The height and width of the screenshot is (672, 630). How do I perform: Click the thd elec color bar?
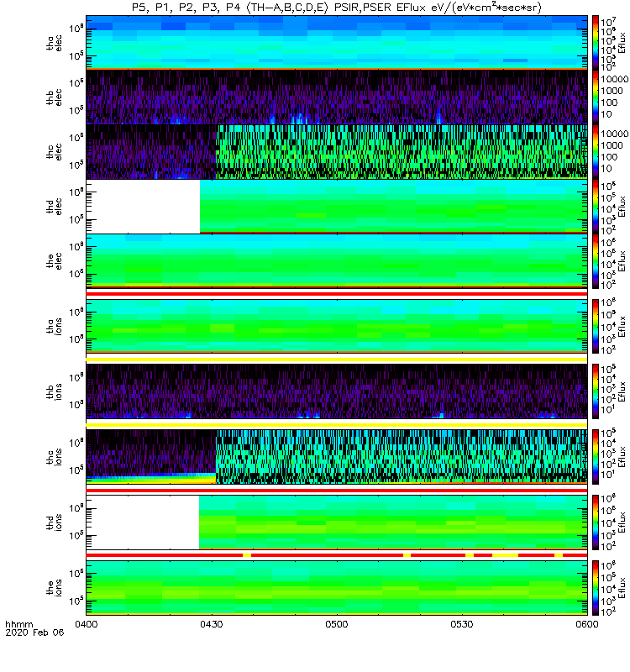(x=596, y=207)
